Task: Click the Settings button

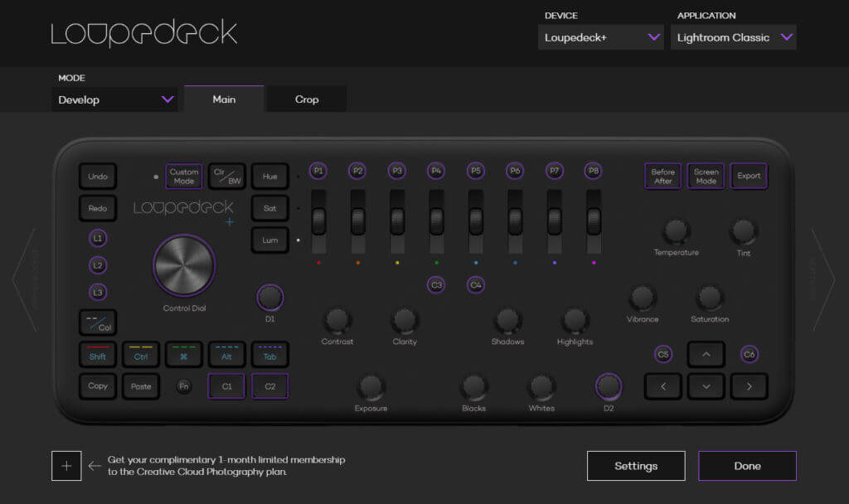Action: click(x=636, y=466)
